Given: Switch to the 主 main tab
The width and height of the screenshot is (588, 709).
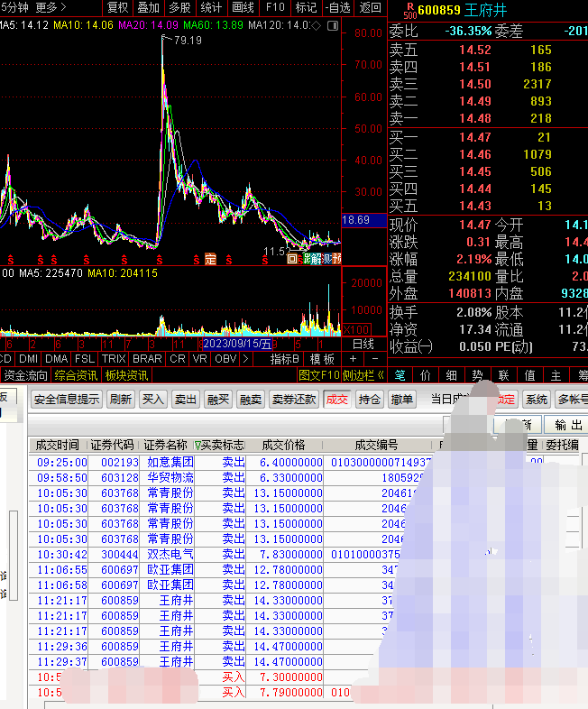Looking at the screenshot, I should pos(556,375).
